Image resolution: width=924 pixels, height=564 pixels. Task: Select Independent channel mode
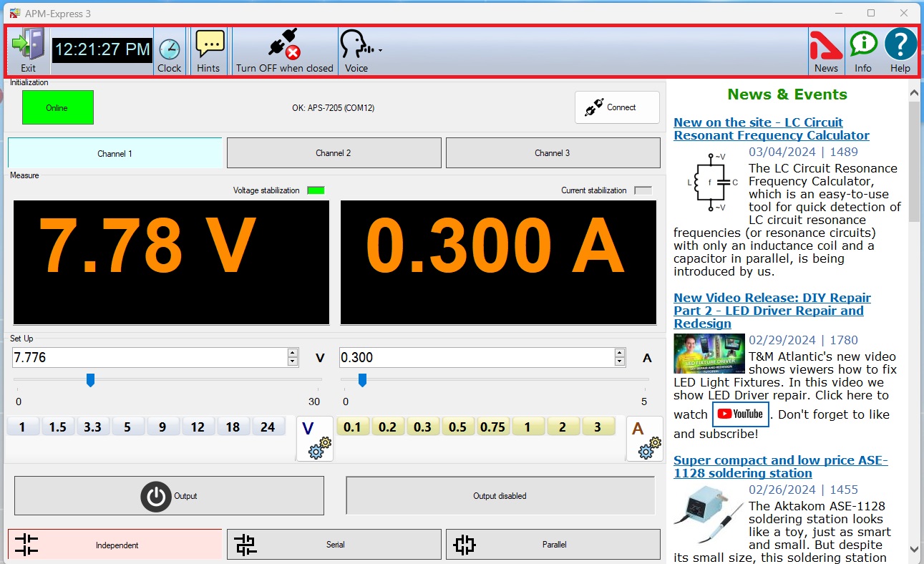point(115,545)
